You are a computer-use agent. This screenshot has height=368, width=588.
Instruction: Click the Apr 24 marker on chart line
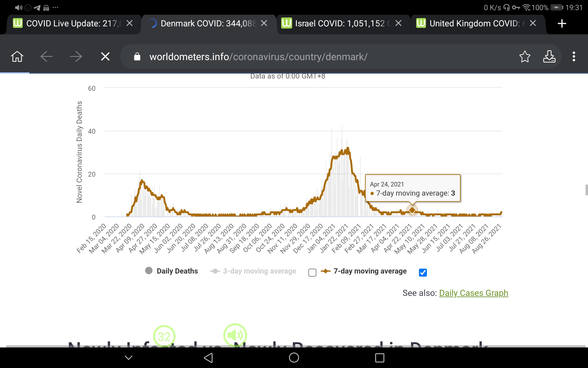(412, 210)
